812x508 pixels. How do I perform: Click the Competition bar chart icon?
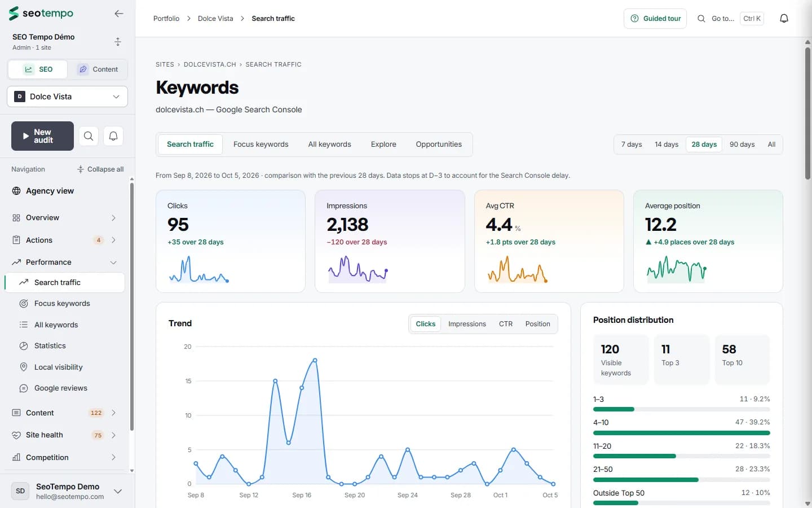[16, 457]
